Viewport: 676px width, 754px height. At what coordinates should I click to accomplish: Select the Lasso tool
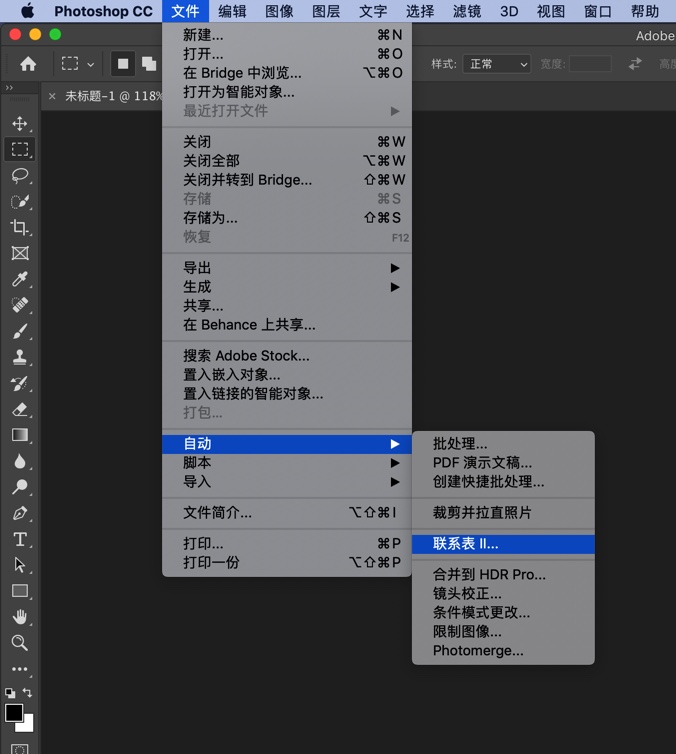click(19, 176)
